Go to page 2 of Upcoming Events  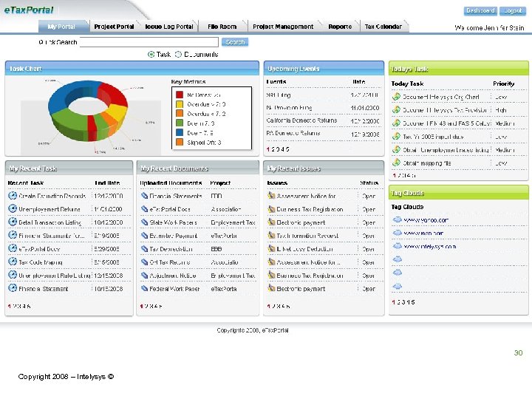273,149
